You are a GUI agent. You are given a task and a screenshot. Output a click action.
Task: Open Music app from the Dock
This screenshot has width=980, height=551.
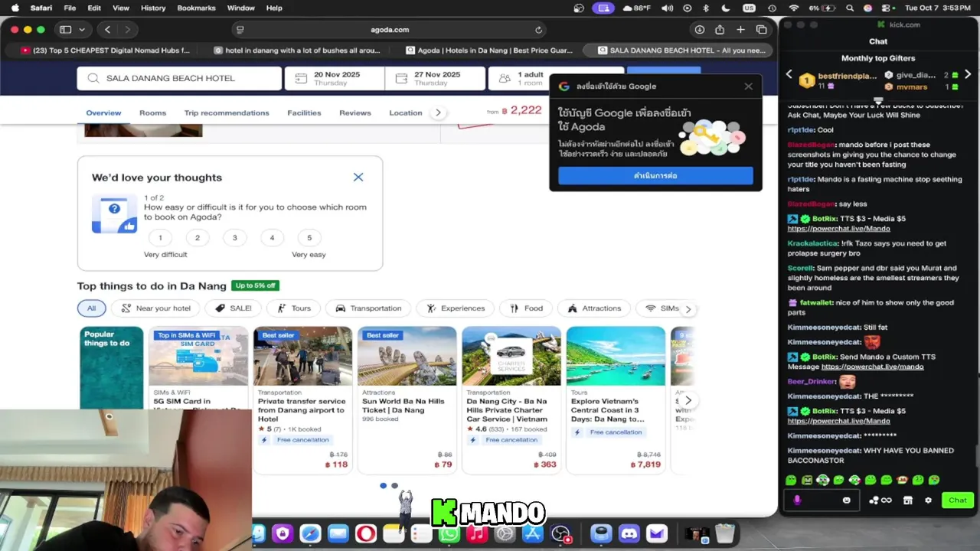(477, 533)
